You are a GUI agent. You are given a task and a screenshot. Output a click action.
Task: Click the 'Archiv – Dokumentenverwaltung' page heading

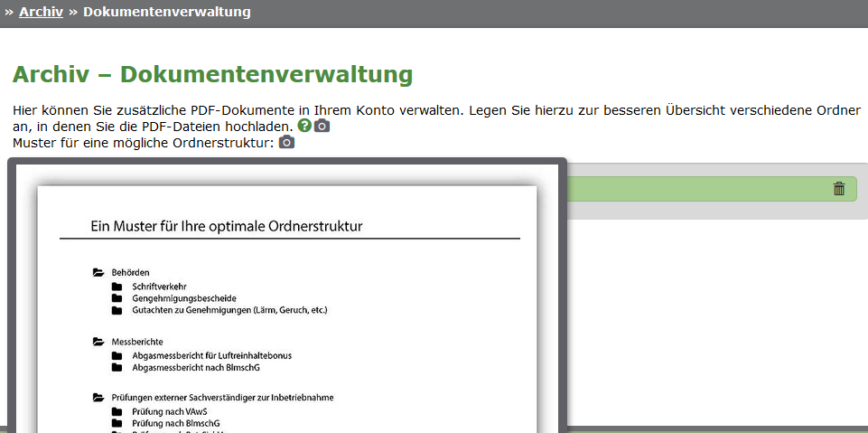point(212,74)
